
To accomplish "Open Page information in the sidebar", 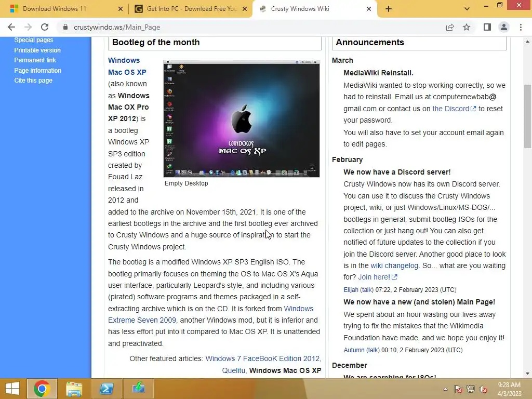I will click(37, 70).
